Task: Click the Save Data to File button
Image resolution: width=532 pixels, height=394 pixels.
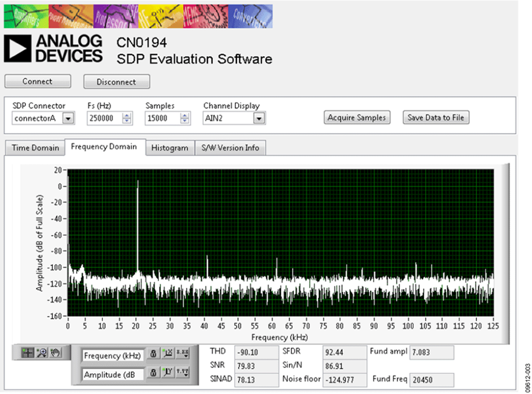Action: pos(436,118)
